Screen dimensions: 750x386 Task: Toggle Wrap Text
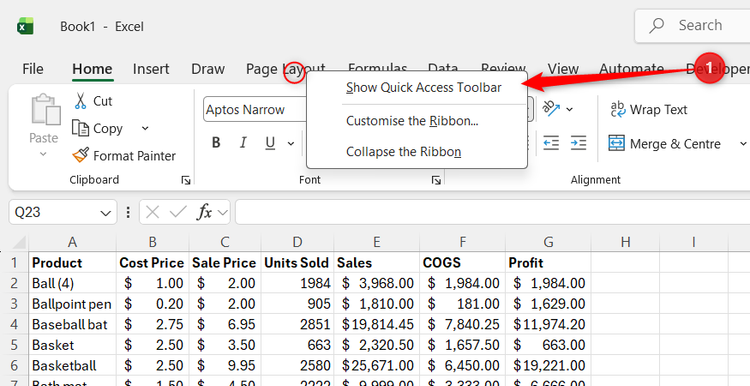pos(648,110)
